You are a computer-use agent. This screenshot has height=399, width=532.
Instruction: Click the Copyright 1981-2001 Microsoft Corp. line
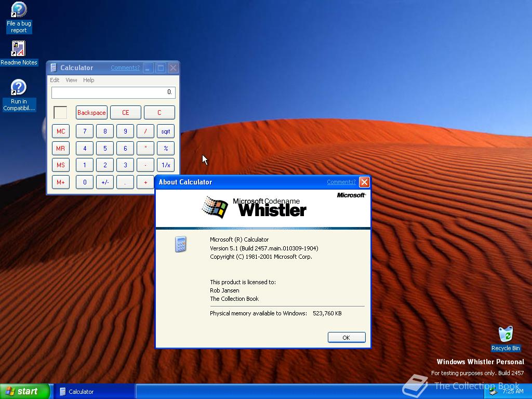pyautogui.click(x=261, y=257)
